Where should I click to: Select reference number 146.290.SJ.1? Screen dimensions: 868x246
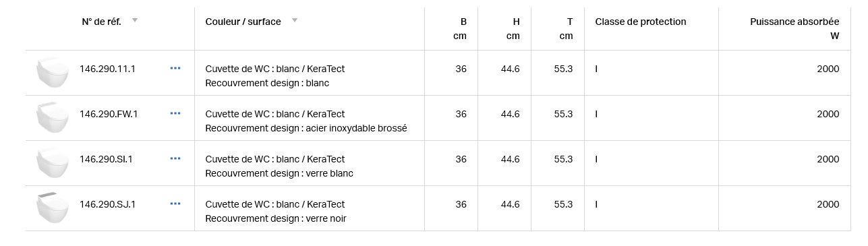click(107, 204)
